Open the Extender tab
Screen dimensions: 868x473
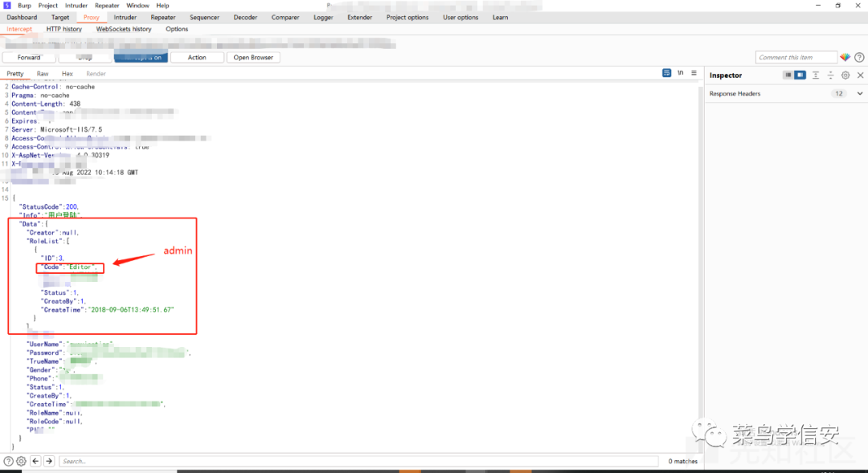tap(360, 17)
